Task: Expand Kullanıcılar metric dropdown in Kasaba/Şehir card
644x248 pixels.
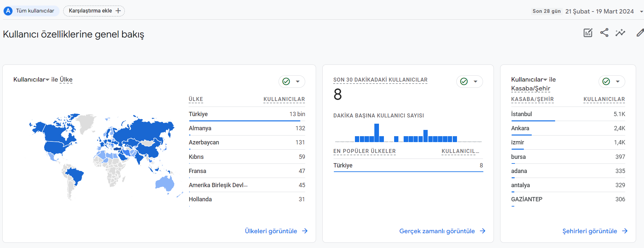Action: point(545,80)
